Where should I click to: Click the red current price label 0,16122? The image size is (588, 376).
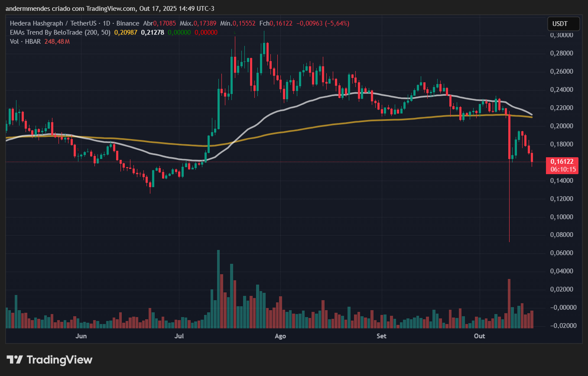tap(562, 162)
